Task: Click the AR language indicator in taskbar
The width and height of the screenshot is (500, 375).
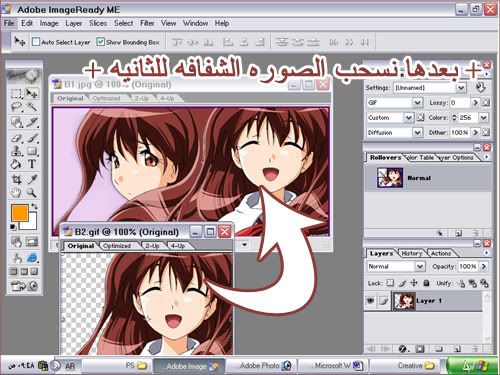Action: tap(70, 366)
